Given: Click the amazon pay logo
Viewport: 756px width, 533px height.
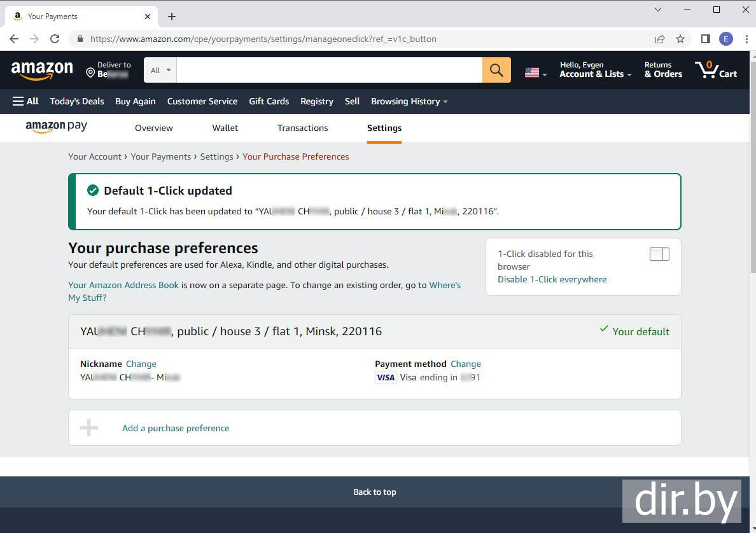Looking at the screenshot, I should coord(57,127).
